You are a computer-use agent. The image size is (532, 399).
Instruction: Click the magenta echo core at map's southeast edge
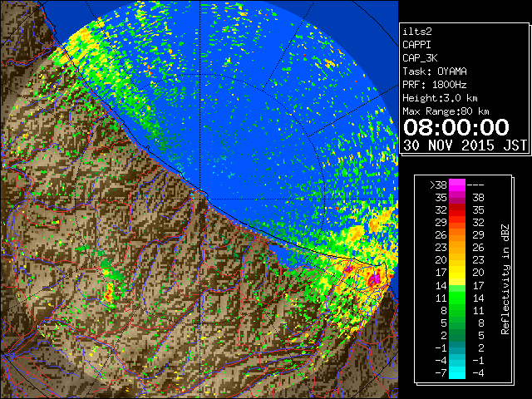(374, 279)
